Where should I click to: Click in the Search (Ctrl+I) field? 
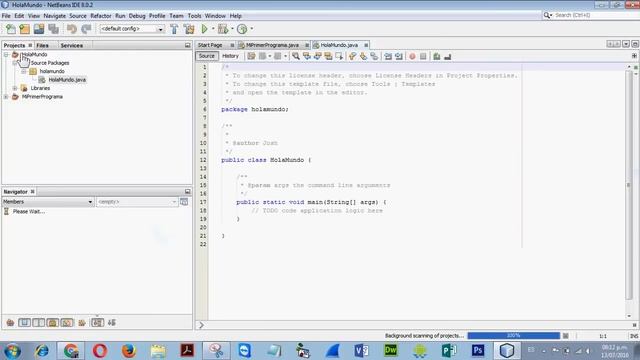(x=595, y=15)
